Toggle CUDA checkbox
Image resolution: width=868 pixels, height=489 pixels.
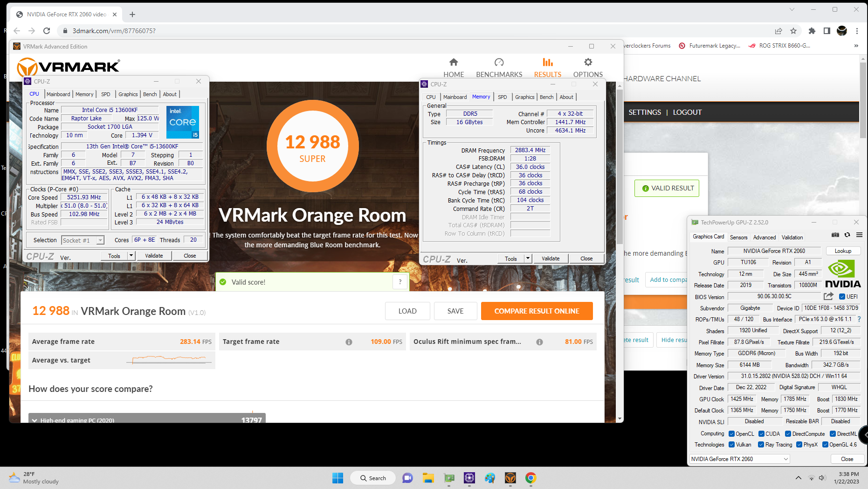pyautogui.click(x=761, y=434)
